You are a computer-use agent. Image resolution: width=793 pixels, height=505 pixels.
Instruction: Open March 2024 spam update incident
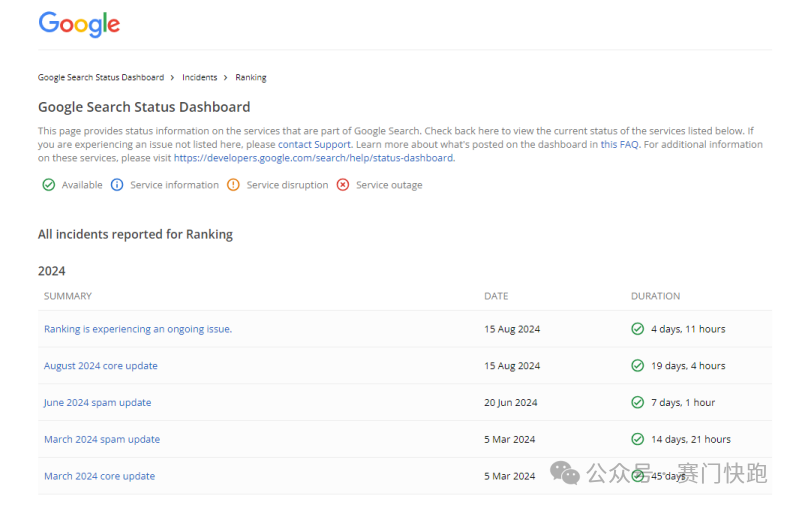coord(101,439)
